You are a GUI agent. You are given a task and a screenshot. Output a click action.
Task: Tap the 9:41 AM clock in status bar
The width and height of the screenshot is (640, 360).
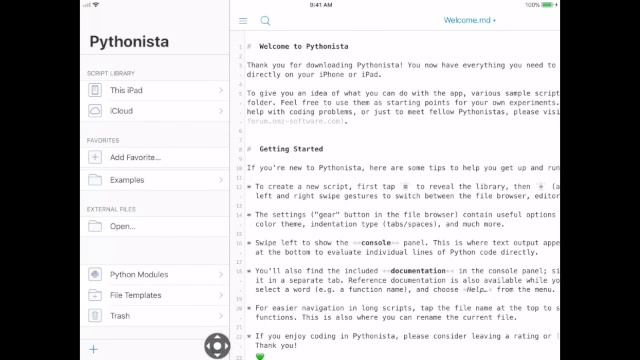(321, 5)
